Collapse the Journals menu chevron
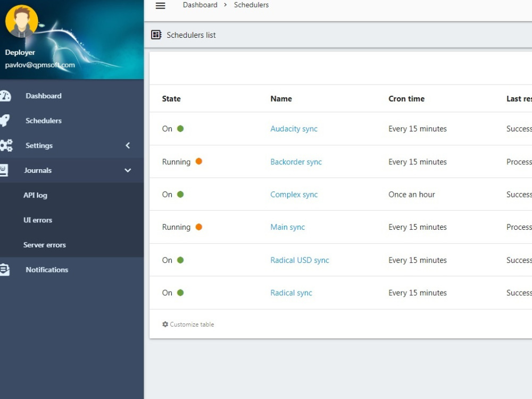This screenshot has width=532, height=399. (128, 170)
